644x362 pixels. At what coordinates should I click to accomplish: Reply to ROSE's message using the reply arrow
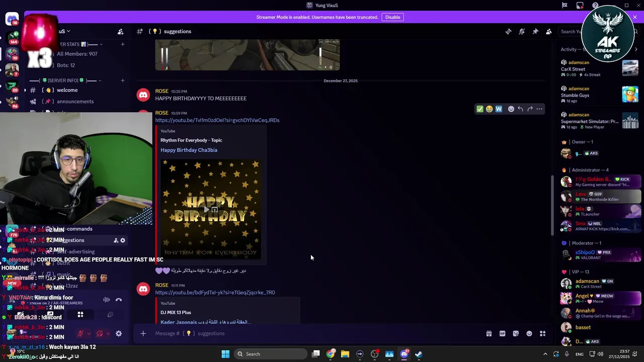(x=520, y=109)
